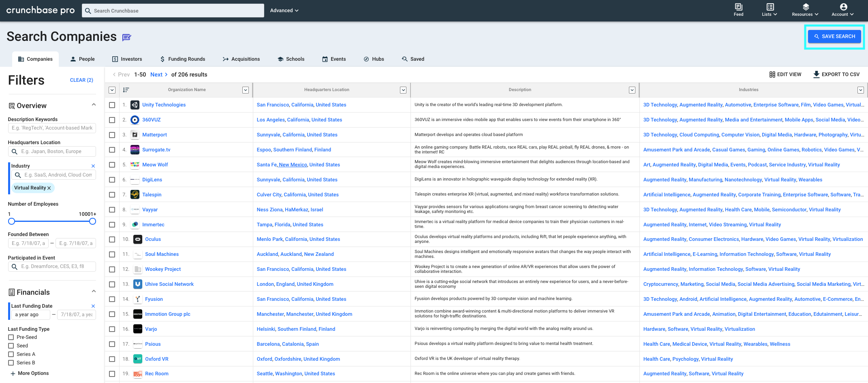Select the Rec Room row checkbox
This screenshot has height=383, width=868.
(112, 374)
